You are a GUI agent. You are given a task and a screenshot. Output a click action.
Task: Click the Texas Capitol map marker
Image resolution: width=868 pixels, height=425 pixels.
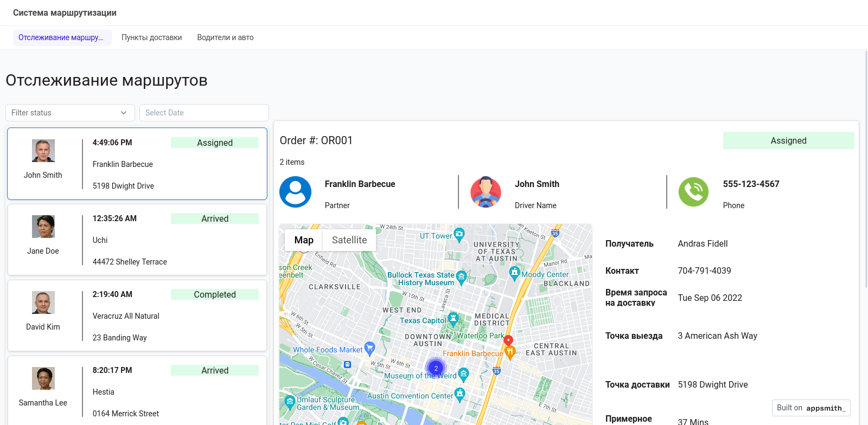[x=454, y=319]
